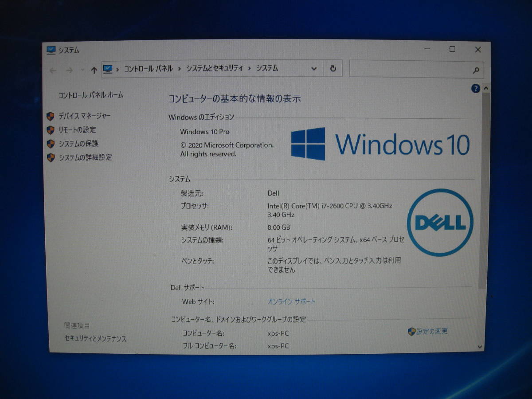532x399 pixels.
Task: Click 設定の変更 link
Action: [x=432, y=331]
